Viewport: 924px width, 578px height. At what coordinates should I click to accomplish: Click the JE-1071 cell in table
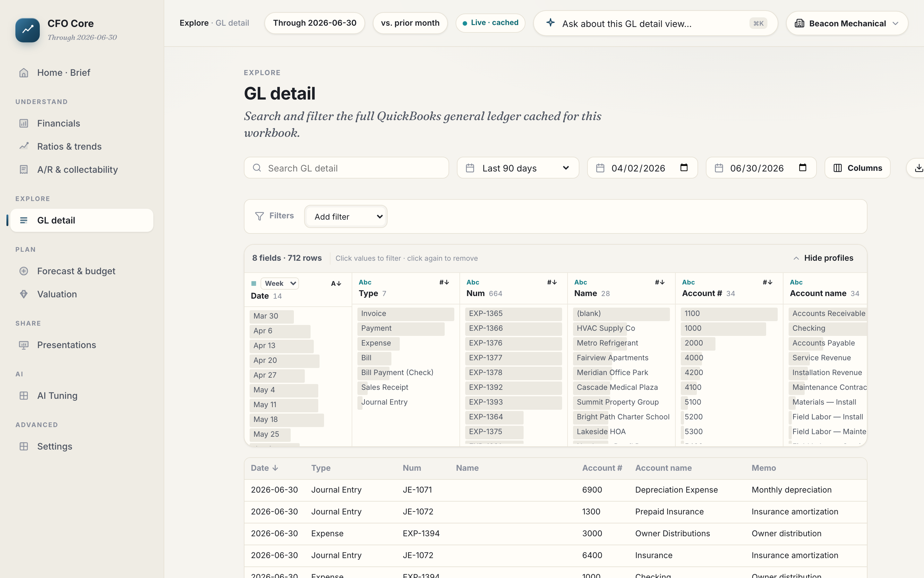click(x=417, y=490)
